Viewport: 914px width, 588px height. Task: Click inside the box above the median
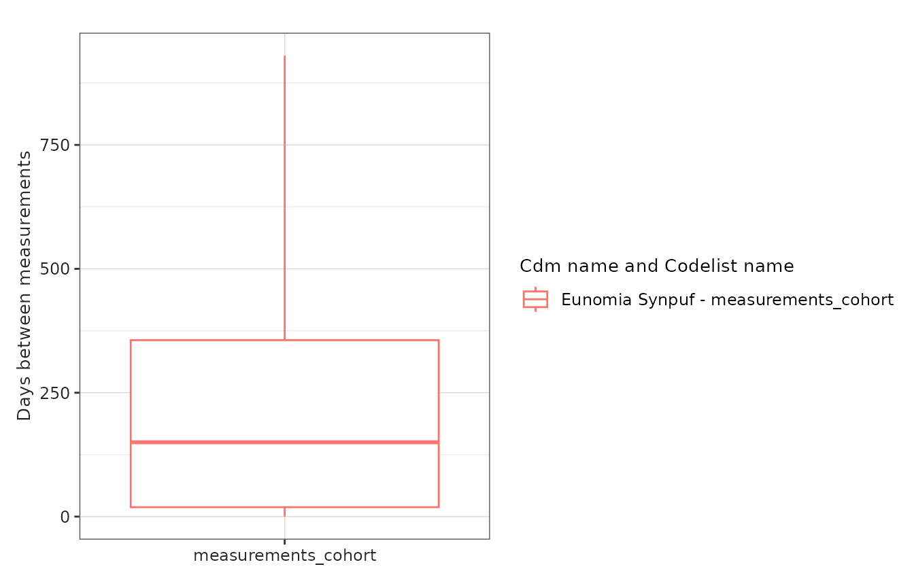pos(284,391)
